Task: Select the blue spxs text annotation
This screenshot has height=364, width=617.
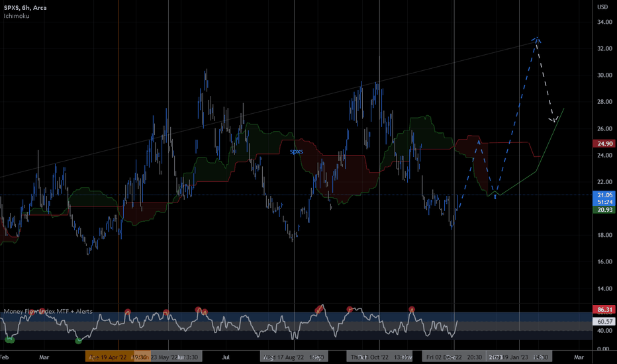Action: 297,152
